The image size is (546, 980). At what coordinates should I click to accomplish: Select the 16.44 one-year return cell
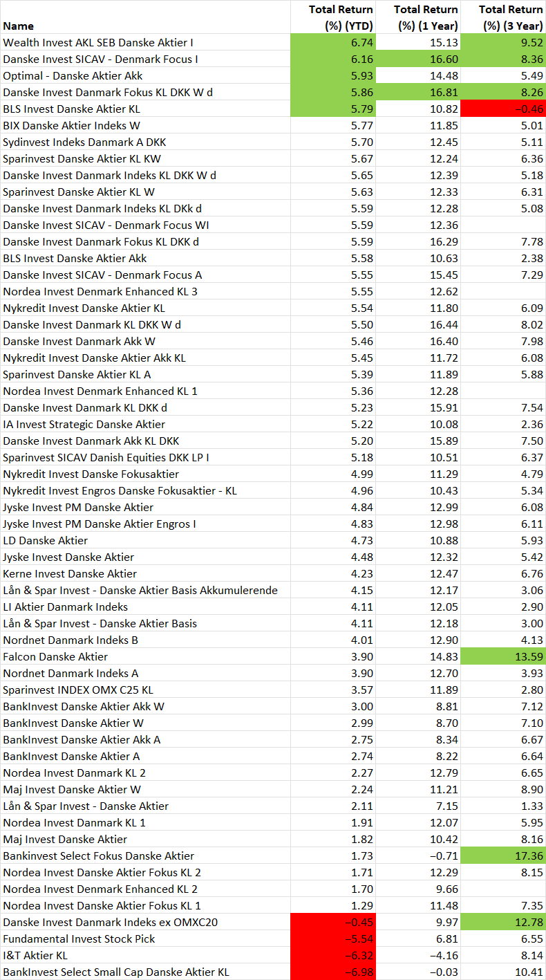pyautogui.click(x=418, y=324)
